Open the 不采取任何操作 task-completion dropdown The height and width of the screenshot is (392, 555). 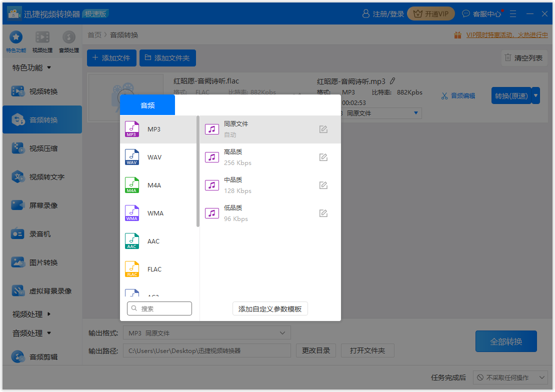tap(510, 377)
